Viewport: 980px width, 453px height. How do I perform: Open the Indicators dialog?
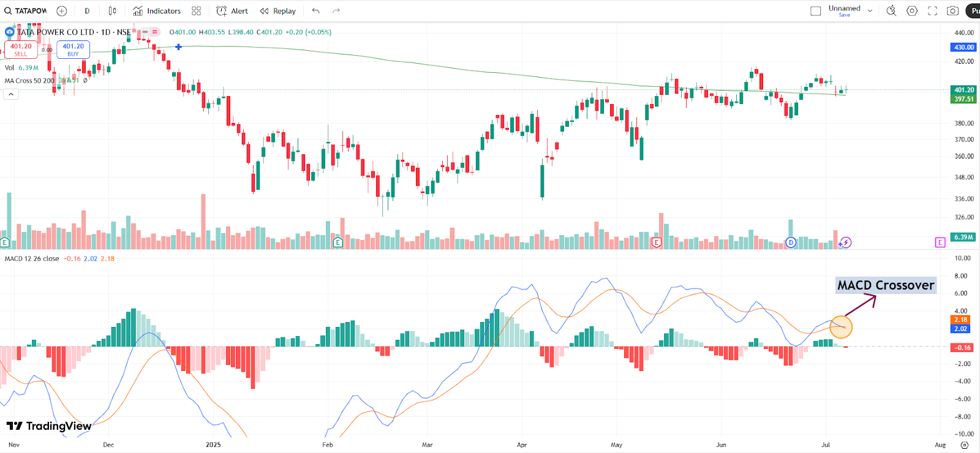pos(157,11)
